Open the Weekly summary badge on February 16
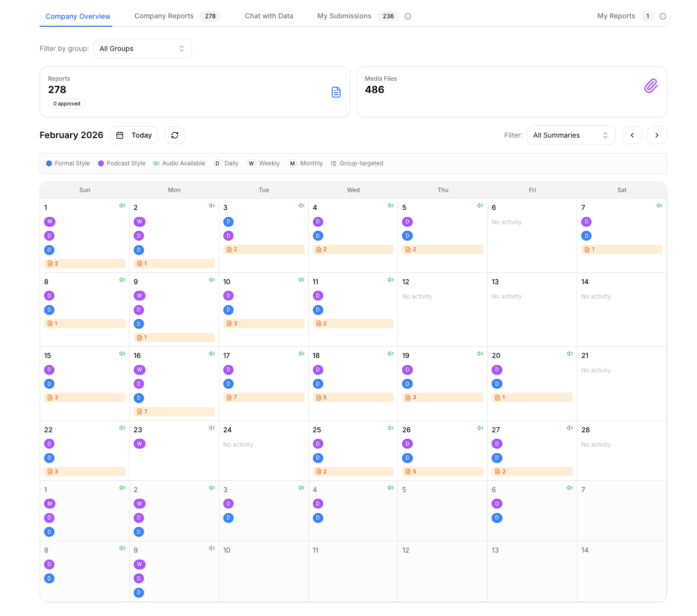This screenshot has height=616, width=697. coord(139,369)
